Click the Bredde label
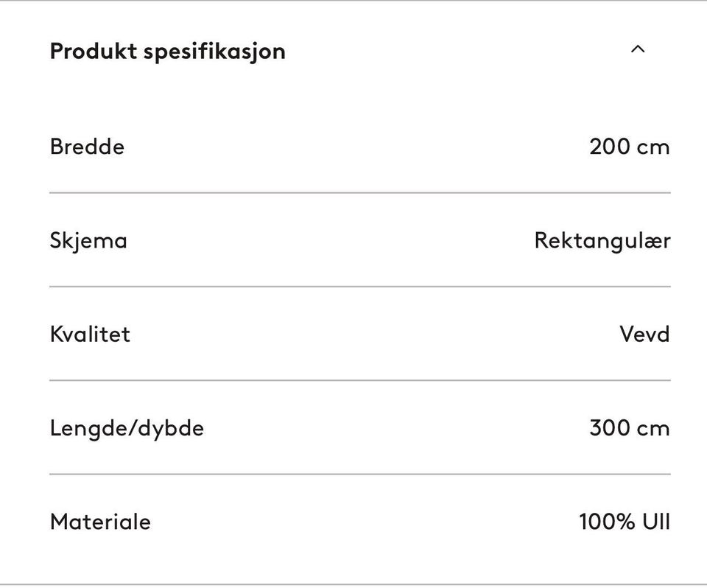This screenshot has width=707, height=588. pyautogui.click(x=87, y=147)
